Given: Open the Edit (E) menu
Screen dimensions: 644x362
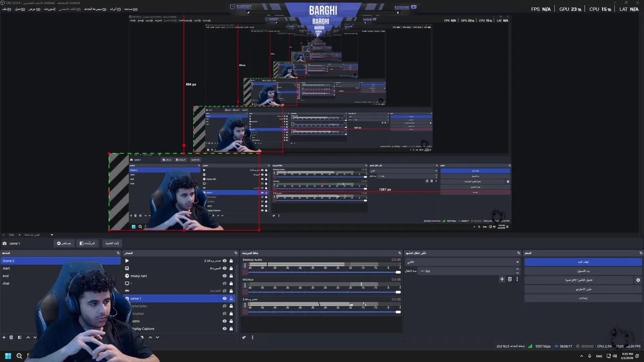Looking at the screenshot, I should [x=20, y=9].
